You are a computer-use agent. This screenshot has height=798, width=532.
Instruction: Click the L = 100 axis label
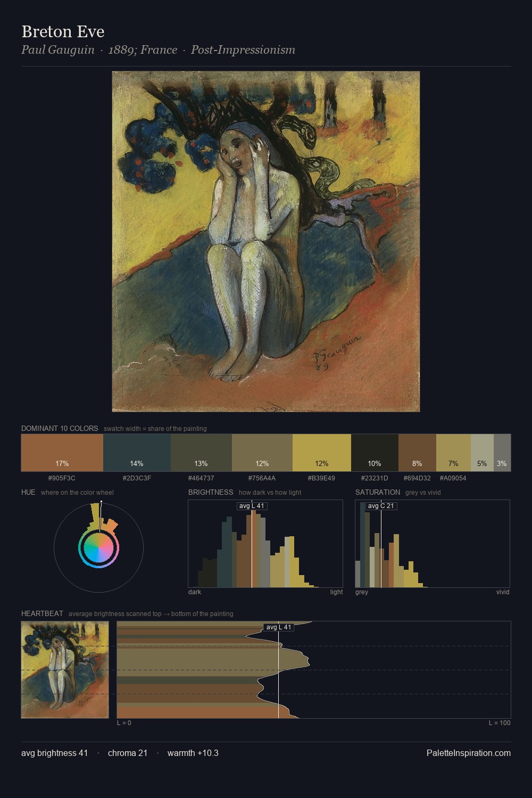500,723
